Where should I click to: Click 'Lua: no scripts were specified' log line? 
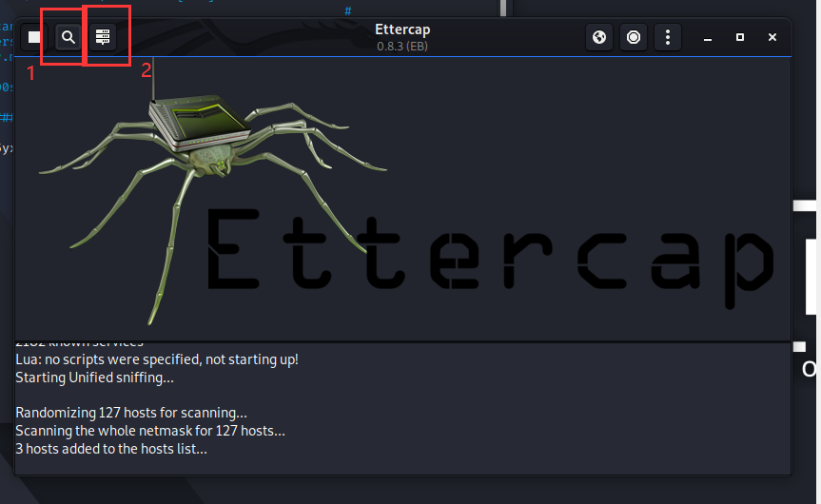pos(157,359)
